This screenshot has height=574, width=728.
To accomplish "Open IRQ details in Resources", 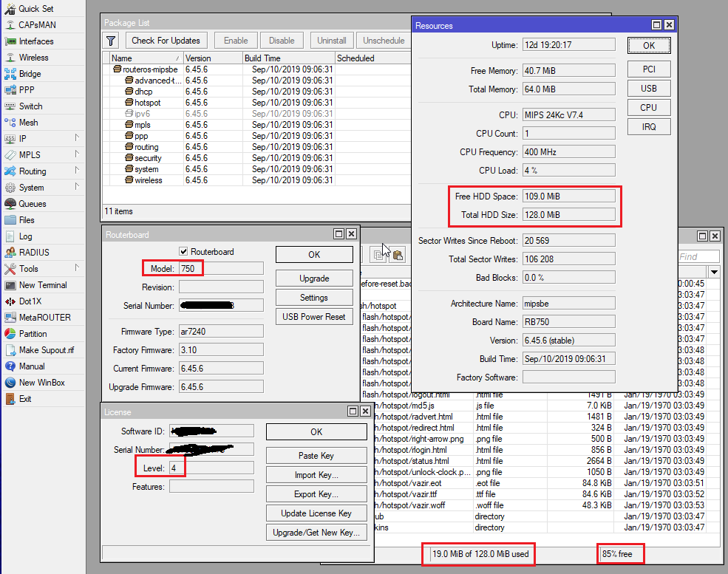I will tap(649, 126).
